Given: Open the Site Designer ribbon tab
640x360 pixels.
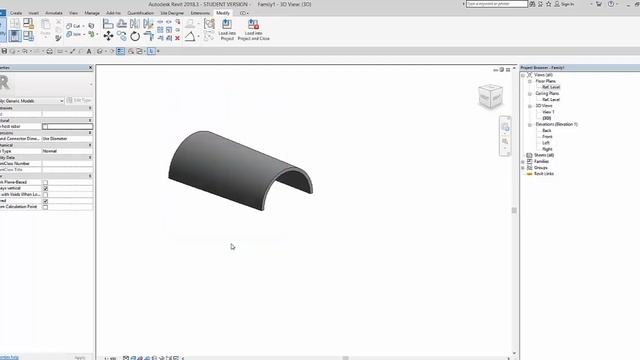Looking at the screenshot, I should click(172, 13).
